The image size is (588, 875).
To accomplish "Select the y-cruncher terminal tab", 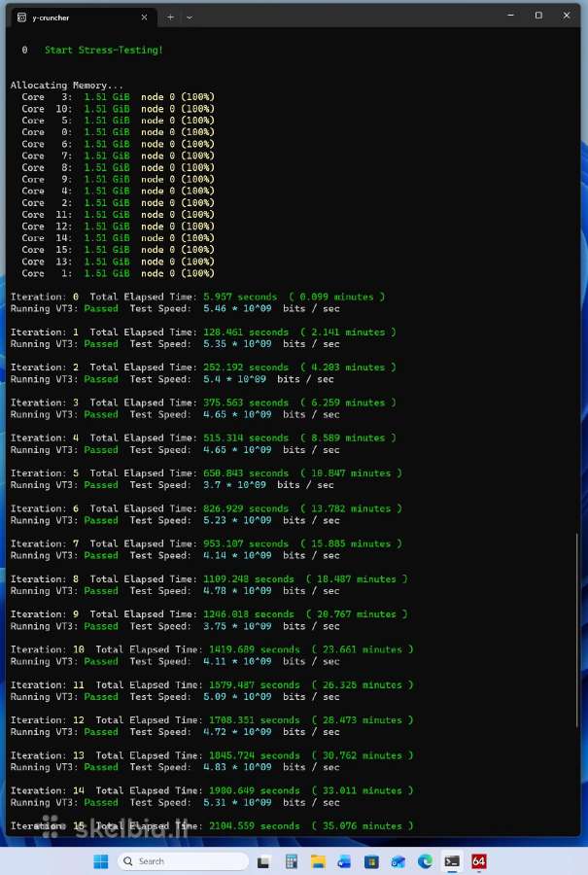I will 83,17.
